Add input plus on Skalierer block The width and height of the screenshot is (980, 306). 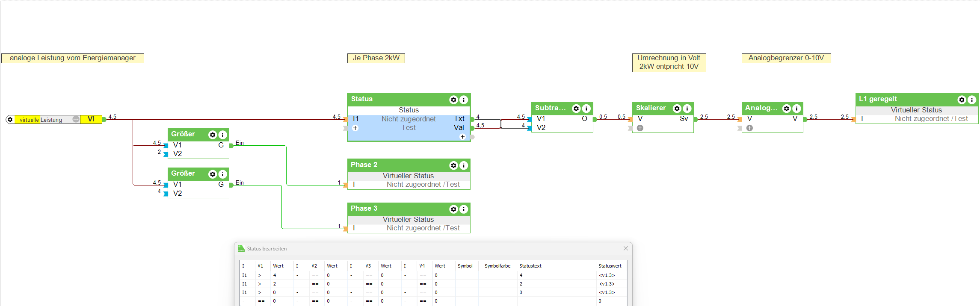point(640,128)
